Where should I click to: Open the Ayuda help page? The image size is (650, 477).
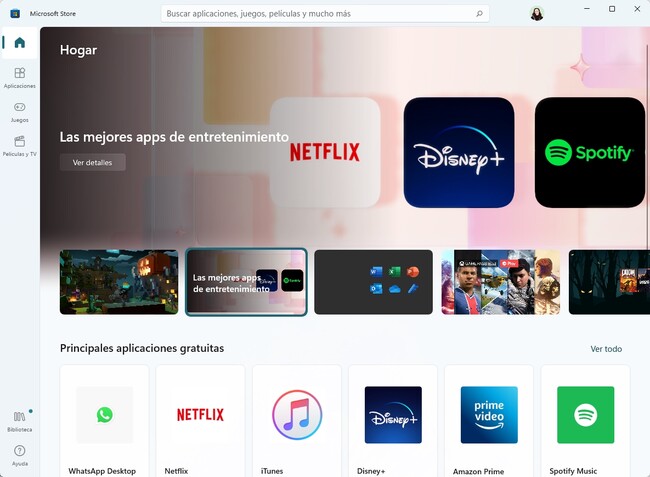coord(19,455)
